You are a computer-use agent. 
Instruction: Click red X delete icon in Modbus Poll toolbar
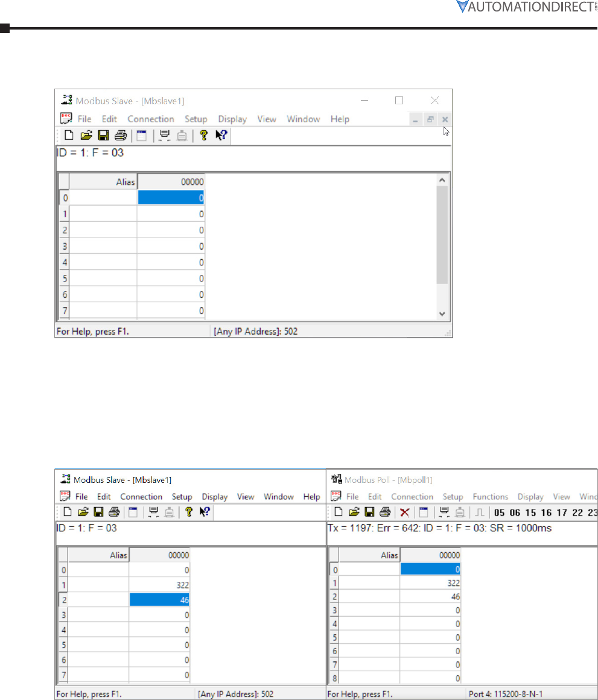click(x=405, y=512)
